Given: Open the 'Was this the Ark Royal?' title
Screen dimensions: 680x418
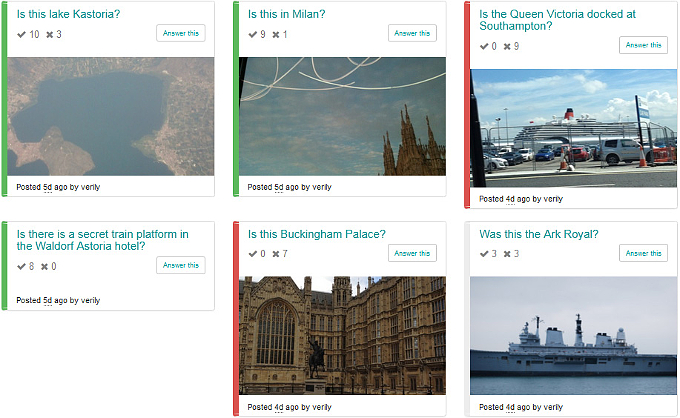Looking at the screenshot, I should pos(539,234).
